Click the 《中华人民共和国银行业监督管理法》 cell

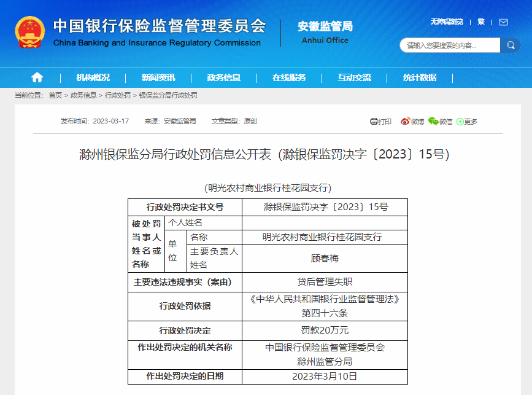point(325,306)
